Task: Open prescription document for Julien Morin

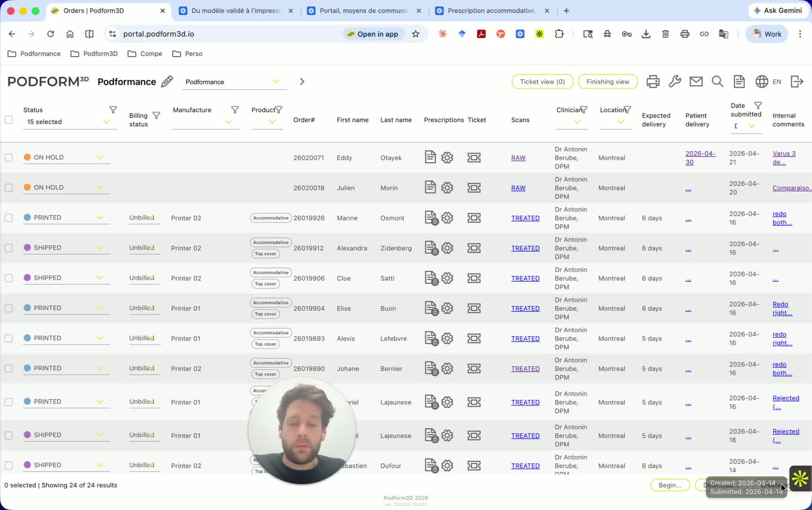Action: 430,187
